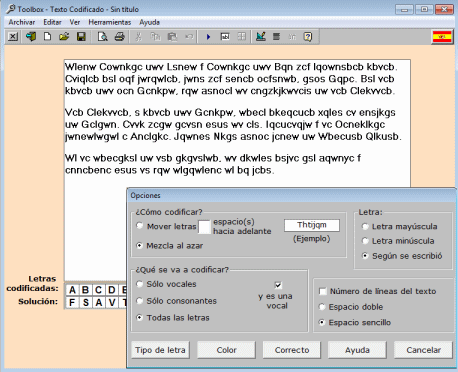Viewport: 458px width, 372px height.
Task: Click solution letter cell V
Action: pos(112,302)
